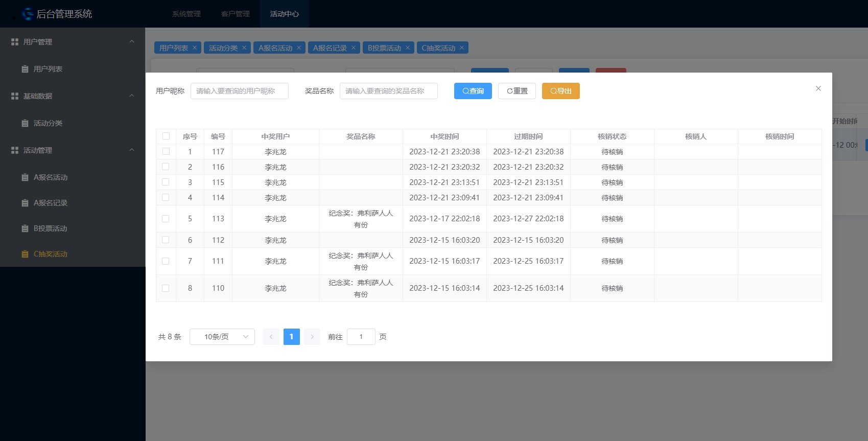Click the grid icon beside 基础数据
Screen dimensions: 868x441
(15, 96)
